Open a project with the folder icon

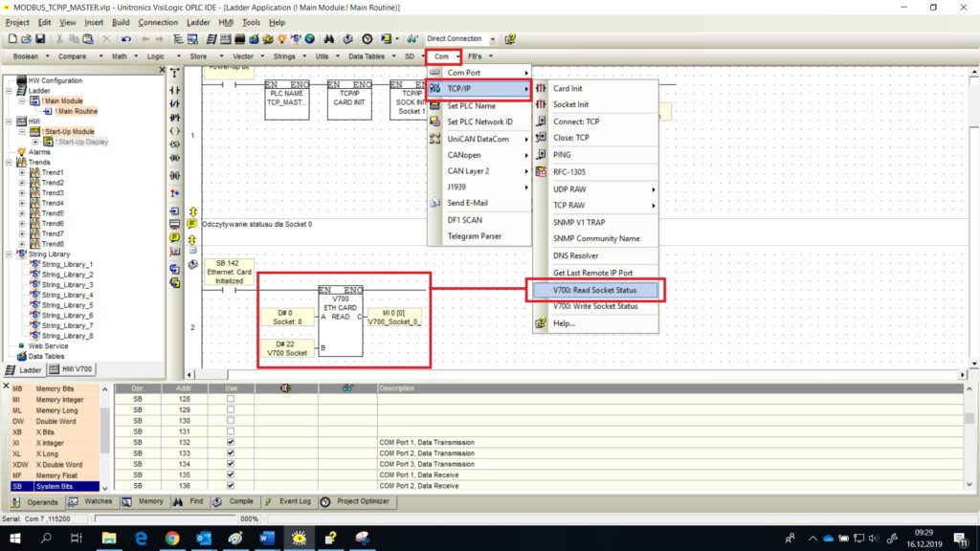pyautogui.click(x=26, y=38)
